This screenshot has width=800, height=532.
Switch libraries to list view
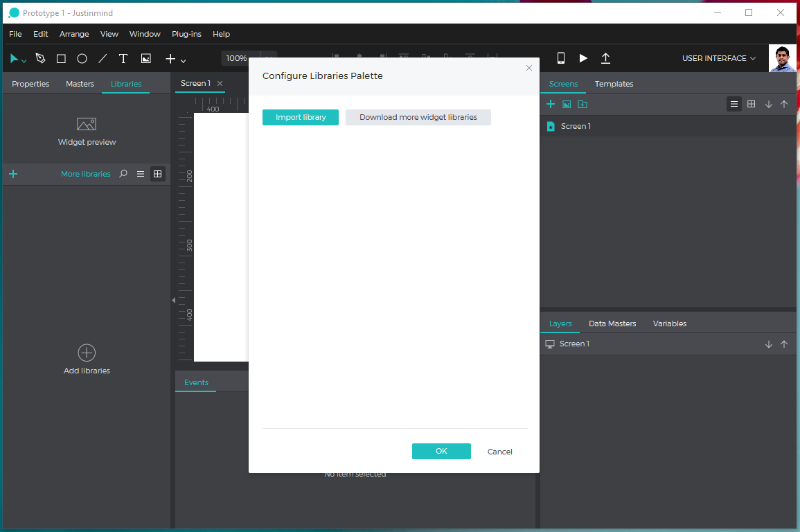pyautogui.click(x=141, y=174)
